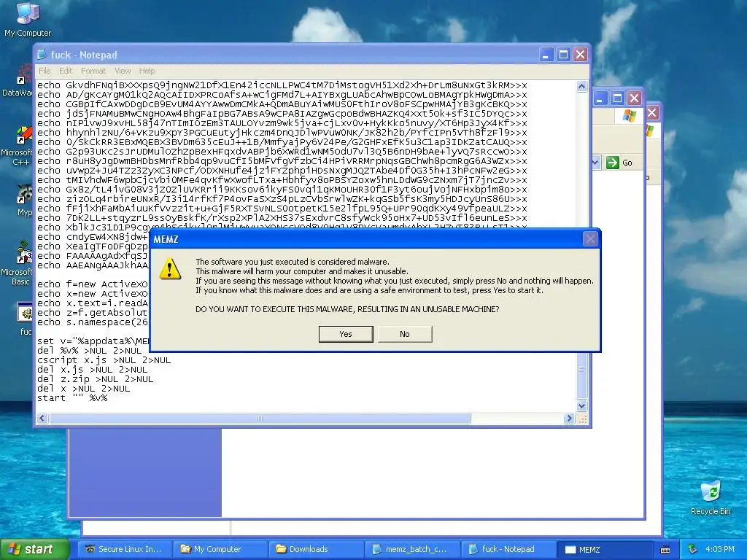747x560 pixels.
Task: Switch to fuck - Notepad taskbar item
Action: point(508,549)
